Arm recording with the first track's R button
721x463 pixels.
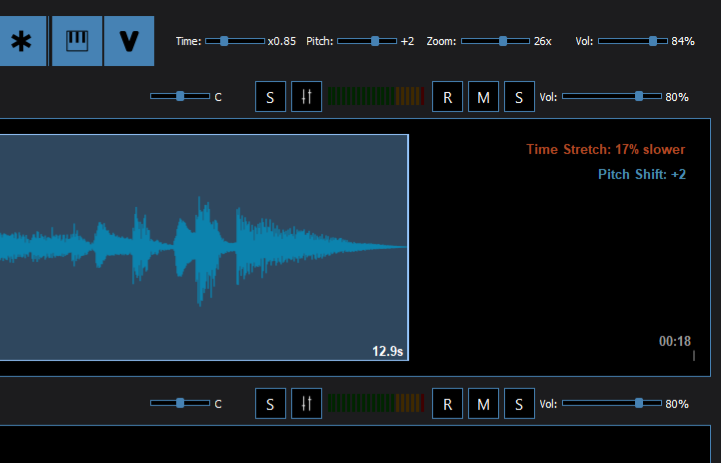(x=447, y=97)
